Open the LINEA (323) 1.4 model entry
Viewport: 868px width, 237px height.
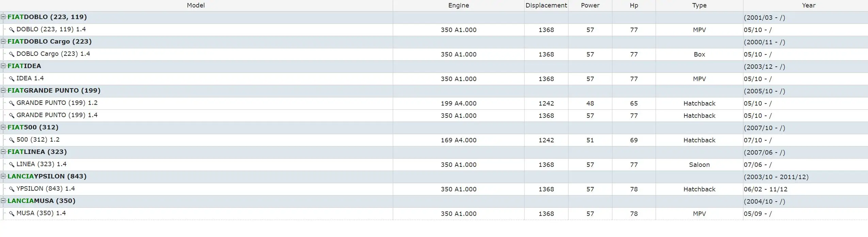(x=42, y=164)
